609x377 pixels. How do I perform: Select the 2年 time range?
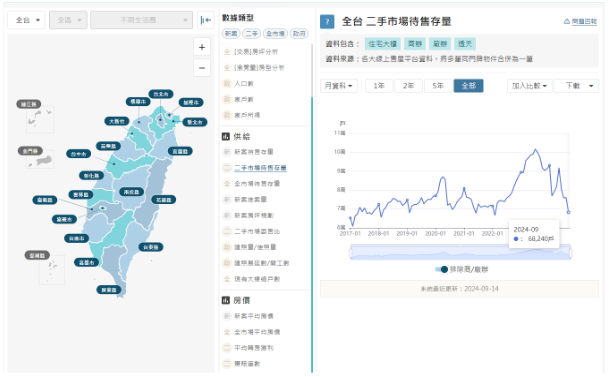(x=408, y=86)
